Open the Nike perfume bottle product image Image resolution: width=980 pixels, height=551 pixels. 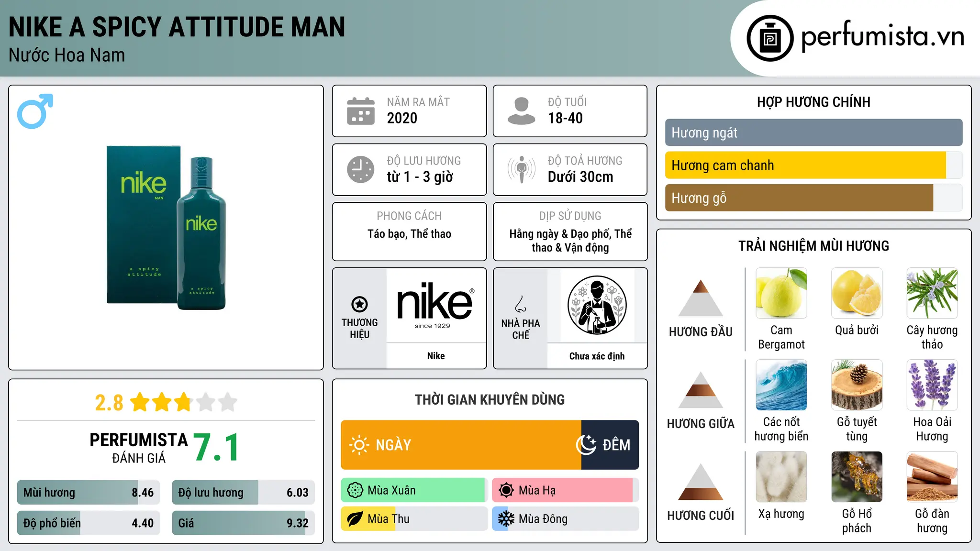click(166, 227)
